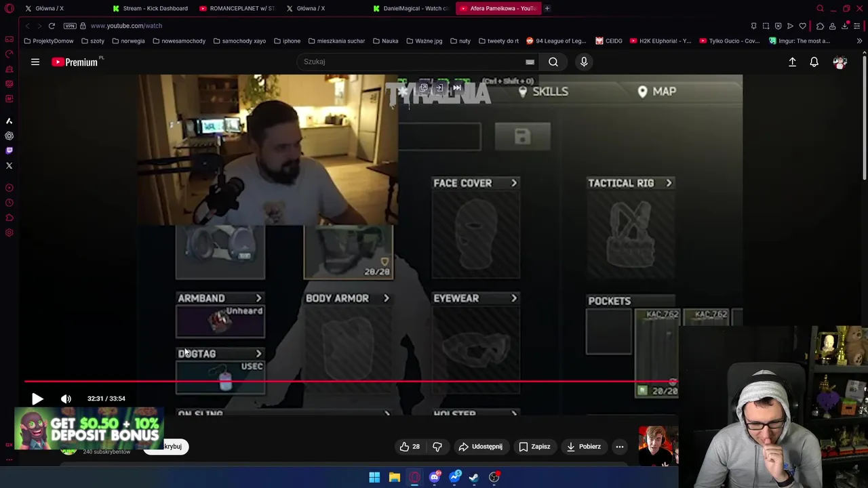Open Messenger from the taskbar
The width and height of the screenshot is (868, 488).
(455, 477)
